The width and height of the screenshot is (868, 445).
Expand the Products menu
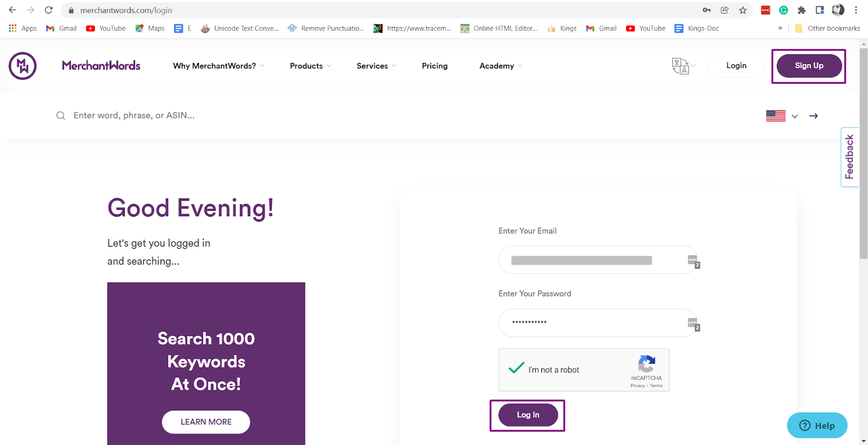pyautogui.click(x=310, y=66)
